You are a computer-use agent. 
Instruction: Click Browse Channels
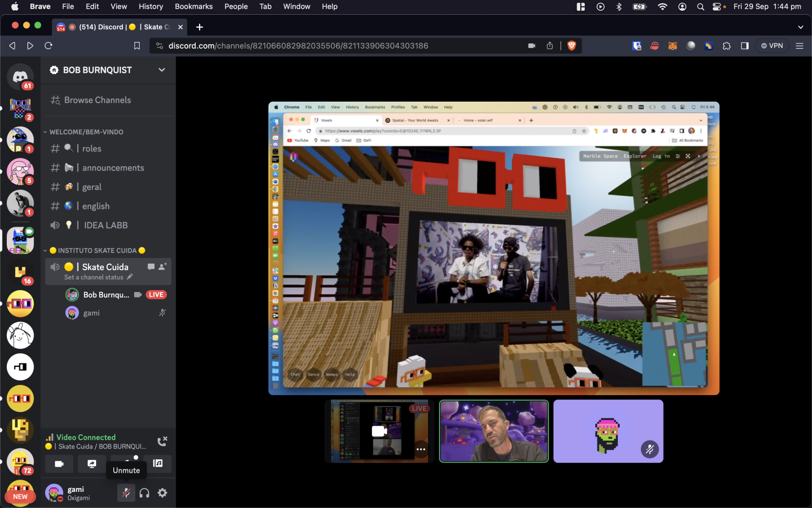tap(98, 100)
